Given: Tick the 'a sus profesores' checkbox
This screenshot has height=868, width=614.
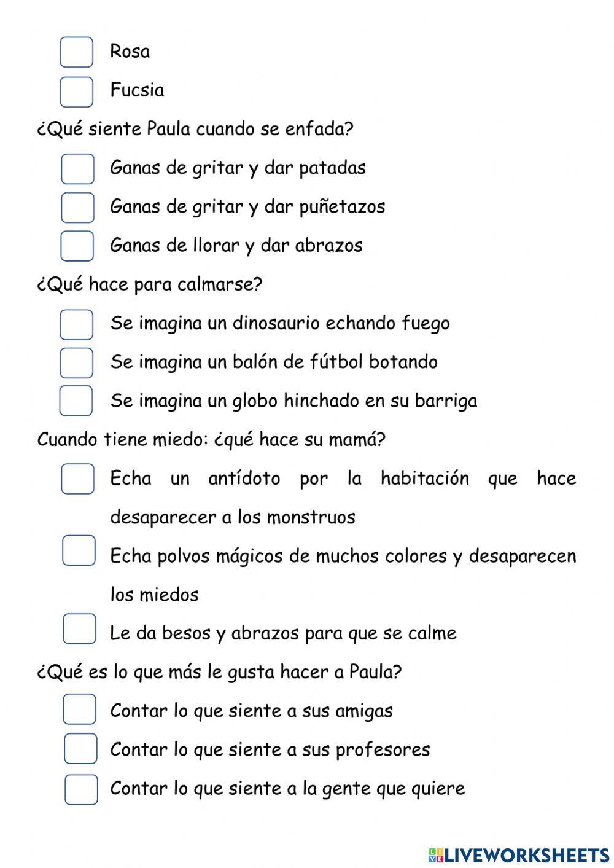Looking at the screenshot, I should click(x=81, y=748).
